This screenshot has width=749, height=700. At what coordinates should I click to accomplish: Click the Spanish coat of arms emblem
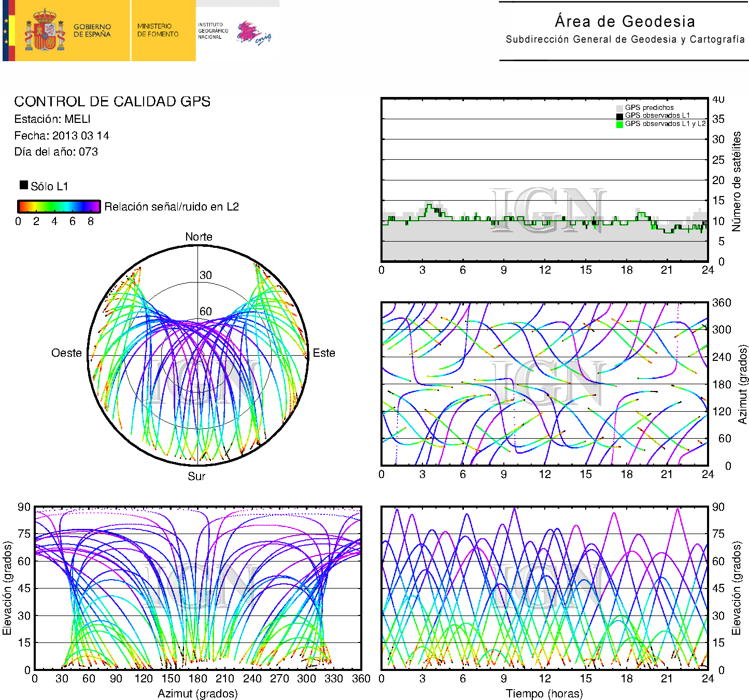coord(45,31)
